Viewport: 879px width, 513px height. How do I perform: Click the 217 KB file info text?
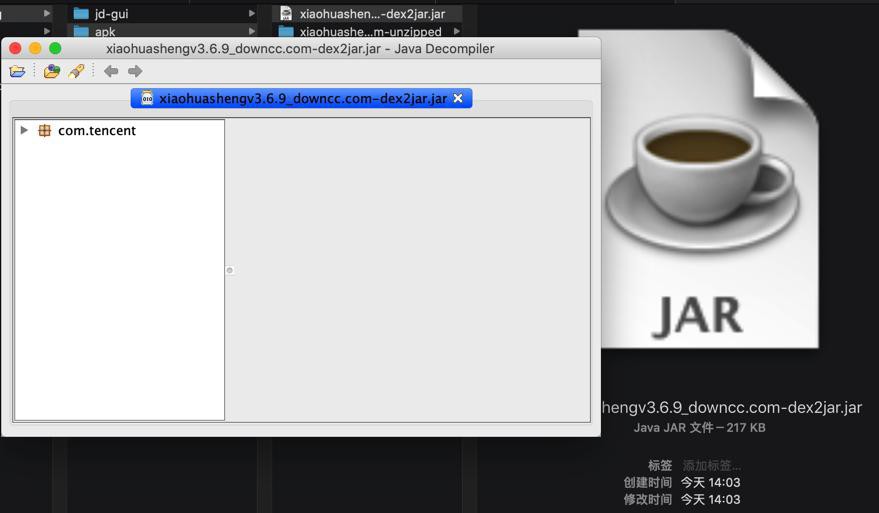pos(700,428)
